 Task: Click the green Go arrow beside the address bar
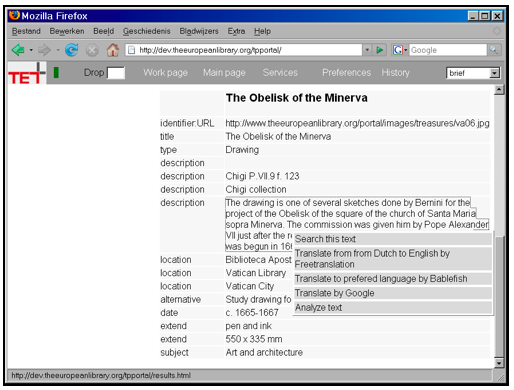pyautogui.click(x=379, y=50)
